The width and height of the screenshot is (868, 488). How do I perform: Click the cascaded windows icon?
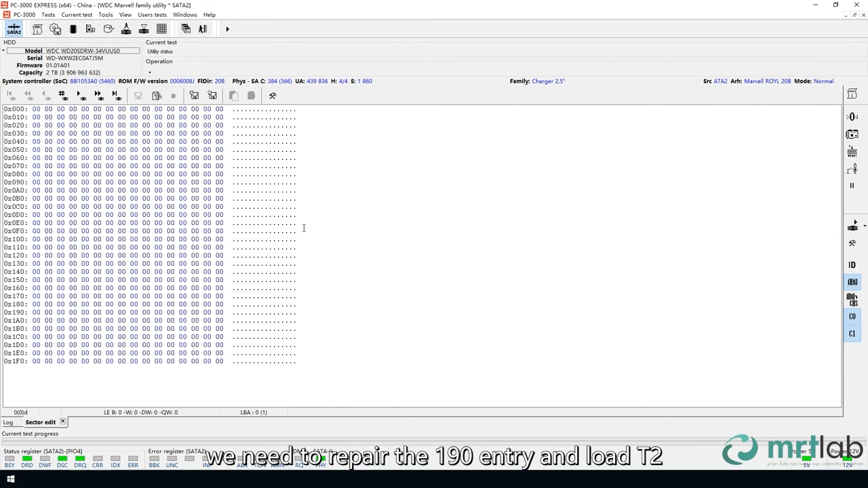pos(186,29)
